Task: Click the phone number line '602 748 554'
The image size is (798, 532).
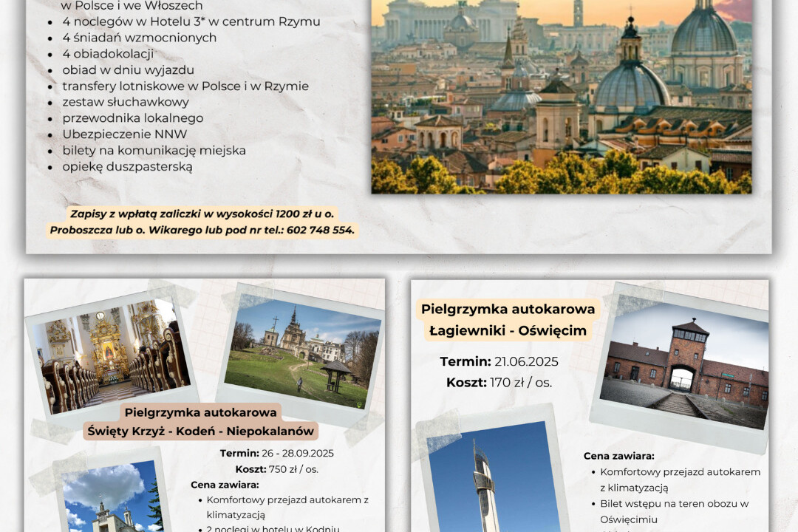Action: pos(202,230)
